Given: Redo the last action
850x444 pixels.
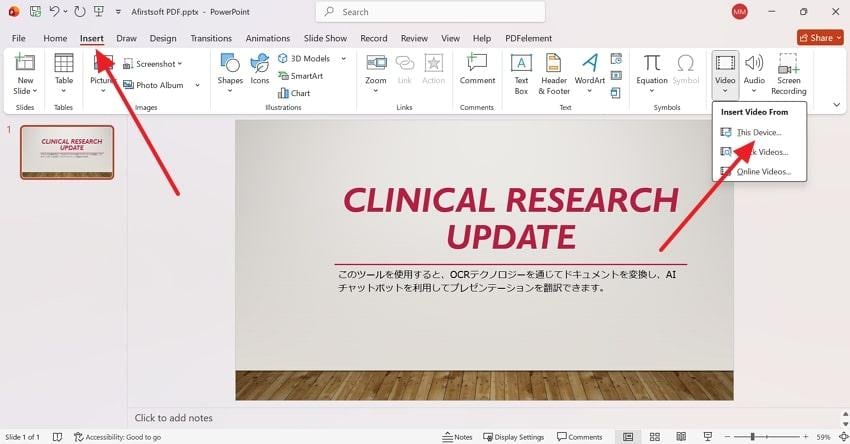Looking at the screenshot, I should click(x=79, y=11).
